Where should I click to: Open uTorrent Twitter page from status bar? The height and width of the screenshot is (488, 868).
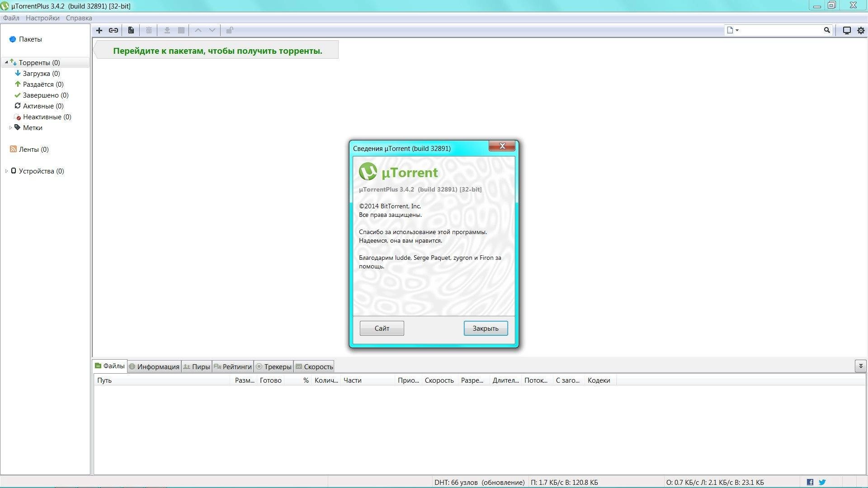[x=822, y=482]
